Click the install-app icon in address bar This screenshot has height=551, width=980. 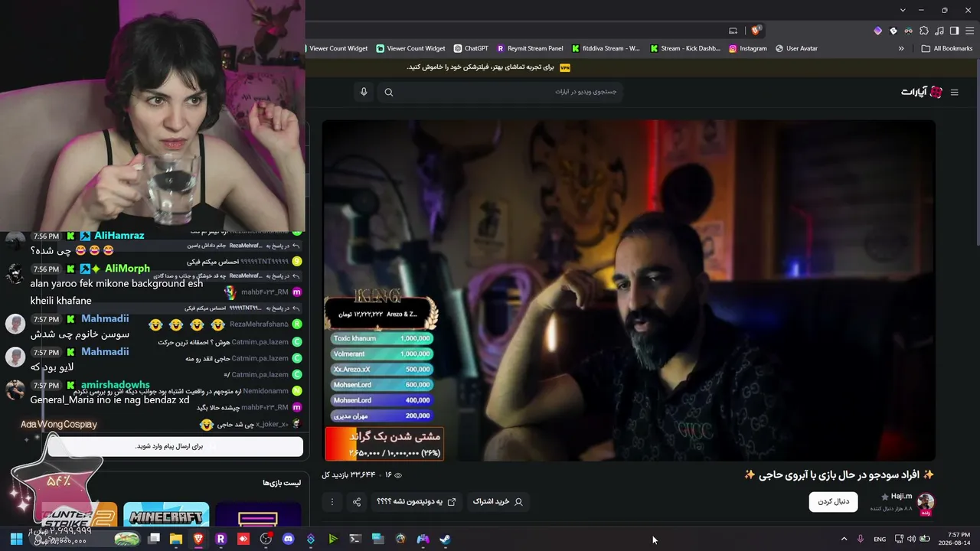(x=733, y=31)
